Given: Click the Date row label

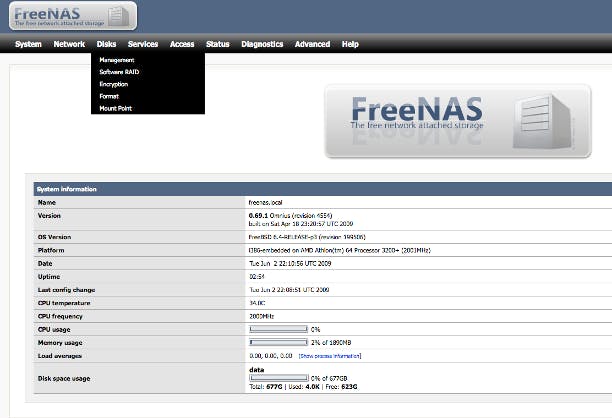Looking at the screenshot, I should 45,263.
